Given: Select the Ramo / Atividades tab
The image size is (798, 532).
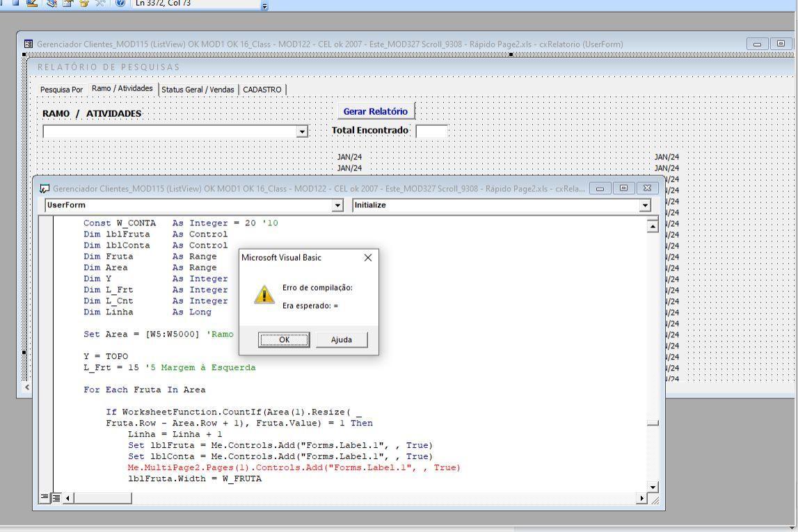Looking at the screenshot, I should pos(122,88).
